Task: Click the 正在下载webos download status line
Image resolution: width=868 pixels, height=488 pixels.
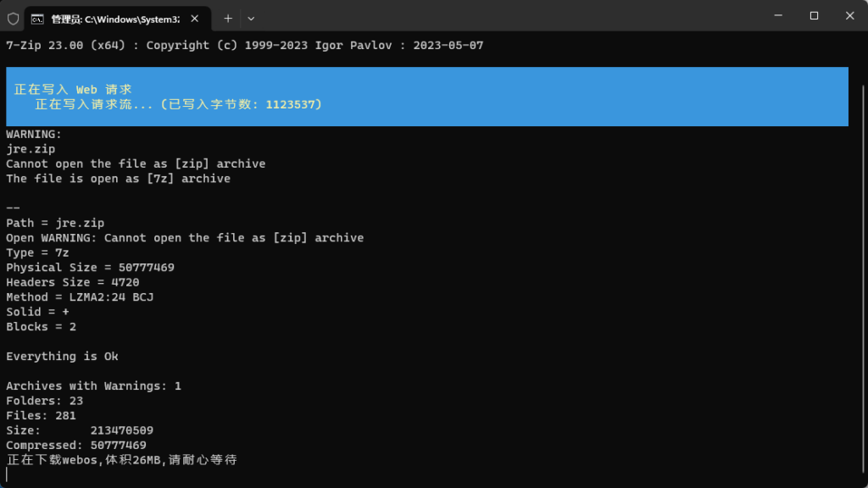Action: coord(121,459)
